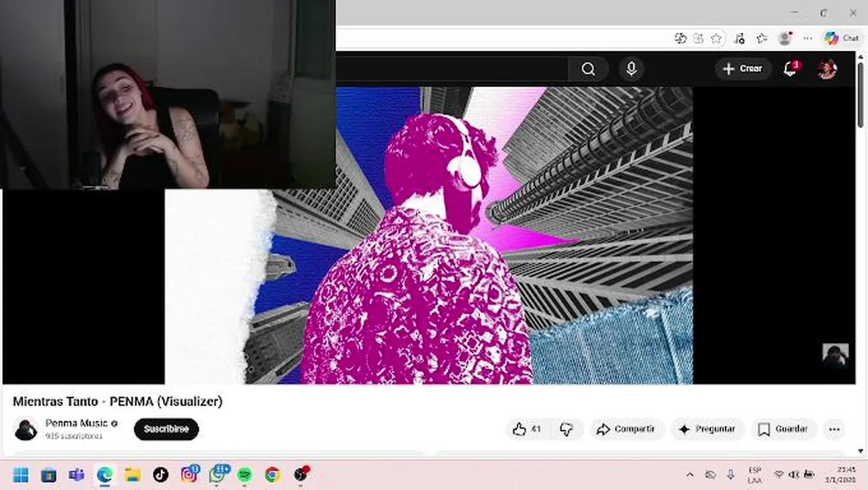This screenshot has height=490, width=868.
Task: Open the Penma Music channel name link
Action: (76, 423)
